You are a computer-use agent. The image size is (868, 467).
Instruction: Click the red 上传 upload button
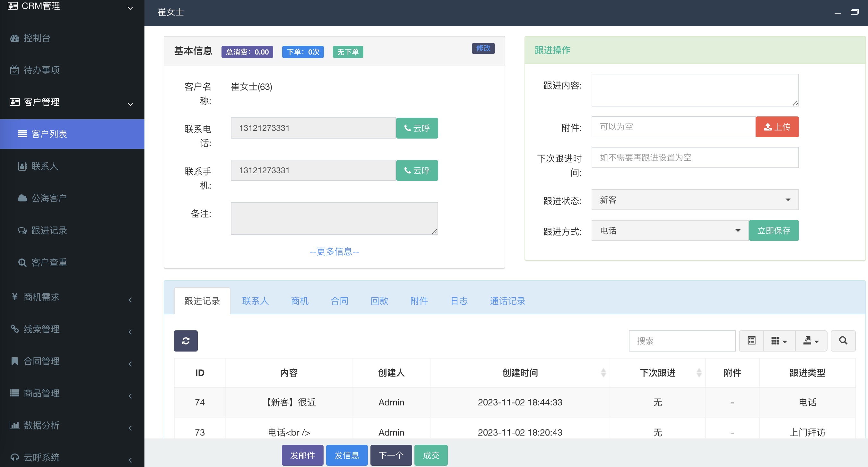point(777,127)
